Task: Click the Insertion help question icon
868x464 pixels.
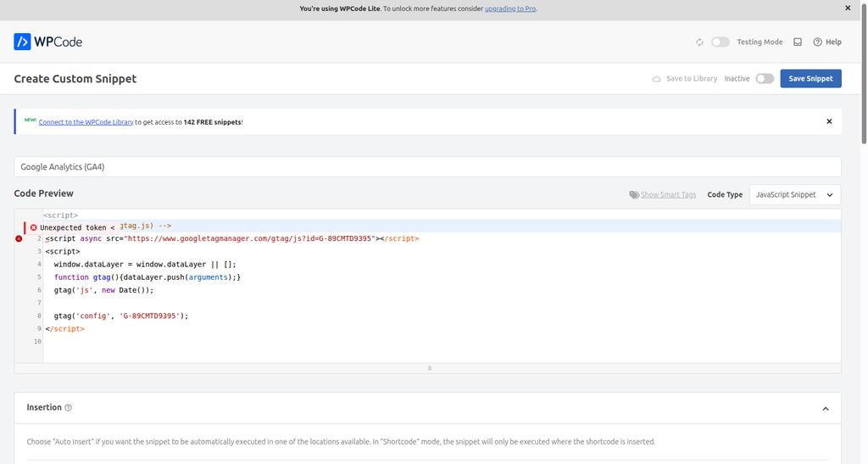Action: 68,407
